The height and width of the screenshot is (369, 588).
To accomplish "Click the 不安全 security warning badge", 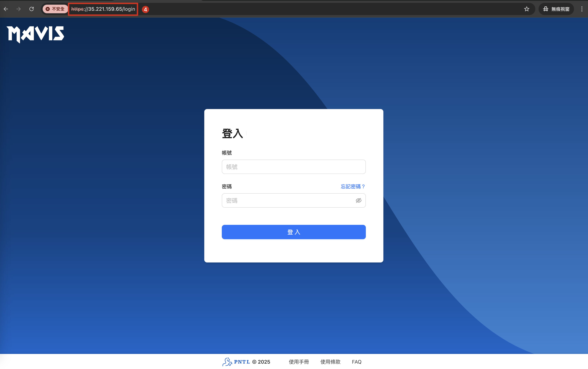I will pos(55,9).
